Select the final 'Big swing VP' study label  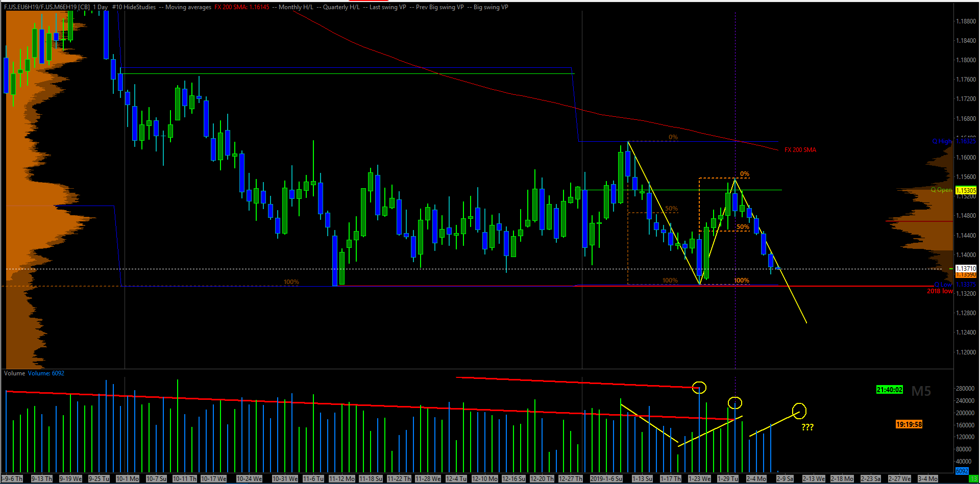(491, 7)
